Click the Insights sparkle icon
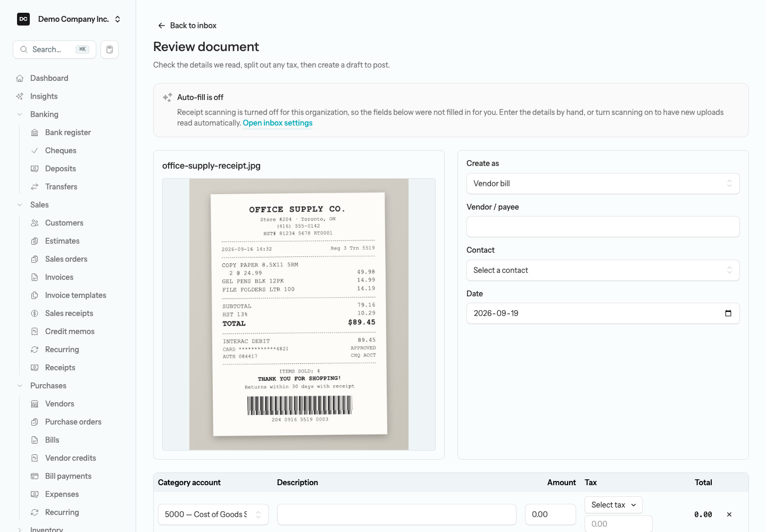The width and height of the screenshot is (766, 532). [x=20, y=96]
